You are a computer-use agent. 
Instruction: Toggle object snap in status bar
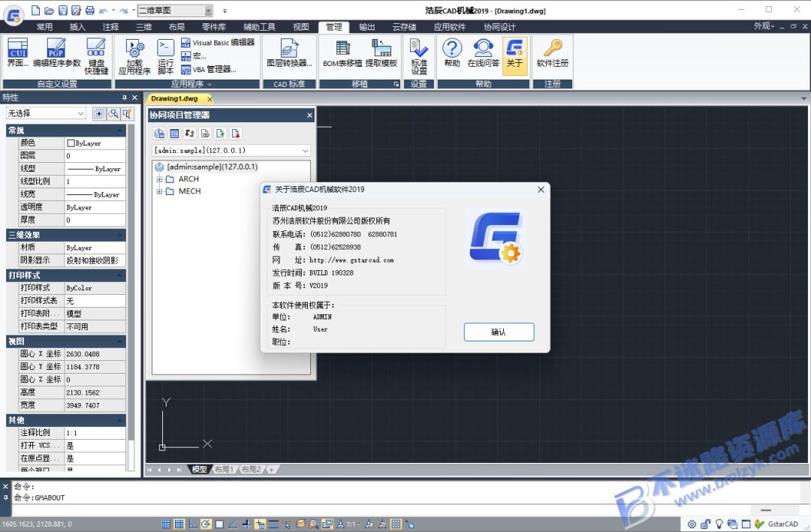coord(219,524)
